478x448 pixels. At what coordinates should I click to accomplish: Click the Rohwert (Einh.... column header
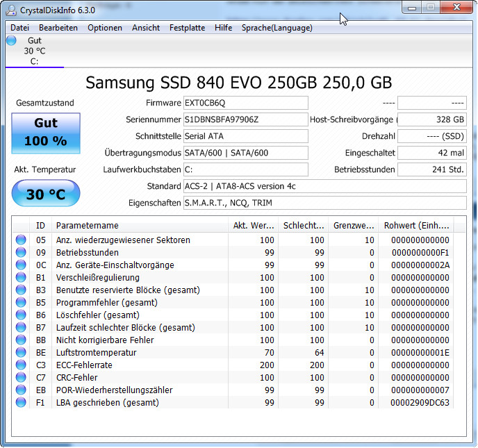coord(416,226)
